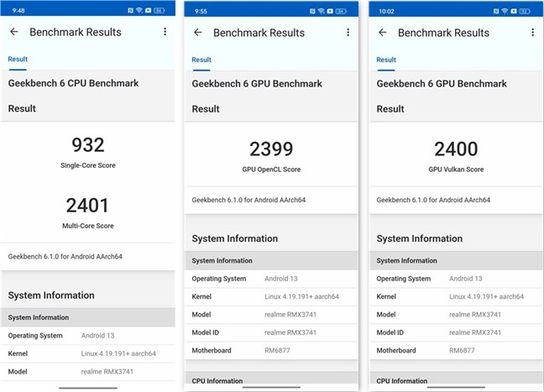Tap NFC icon in 9:55 status bar
Screen dimensions: 544x392
(x=312, y=11)
